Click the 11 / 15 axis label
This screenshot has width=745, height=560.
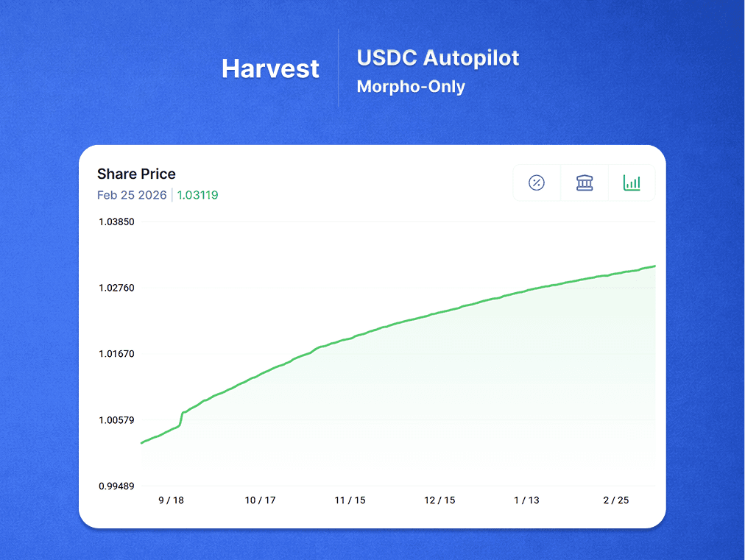(x=350, y=500)
